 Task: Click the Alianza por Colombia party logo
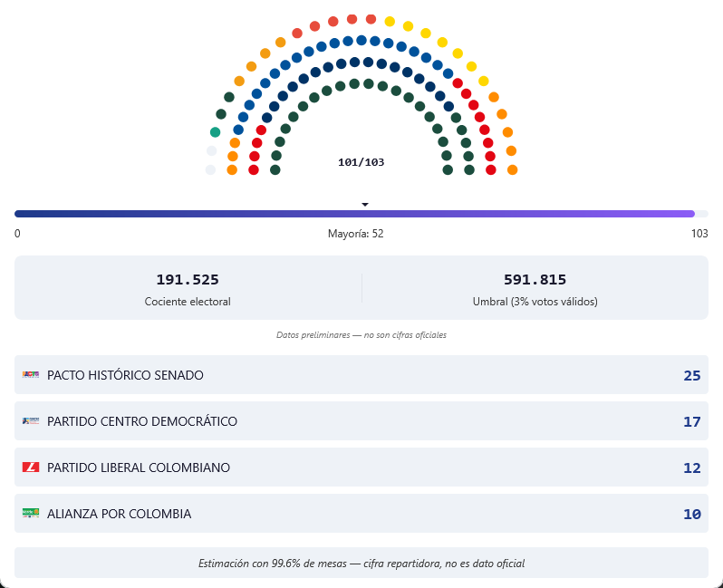point(31,514)
